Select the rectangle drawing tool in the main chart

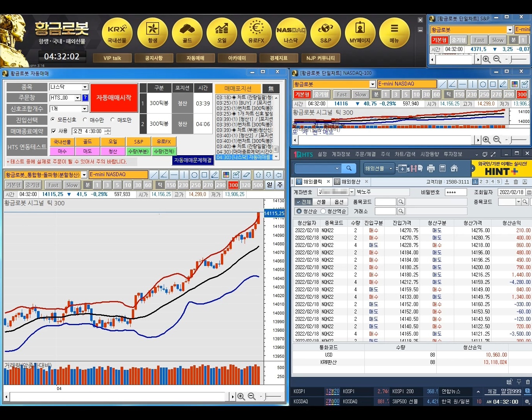(205, 175)
